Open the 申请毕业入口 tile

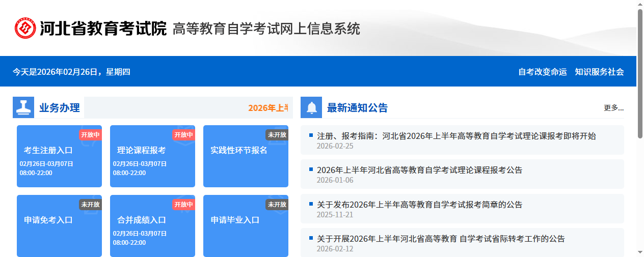[x=235, y=220]
